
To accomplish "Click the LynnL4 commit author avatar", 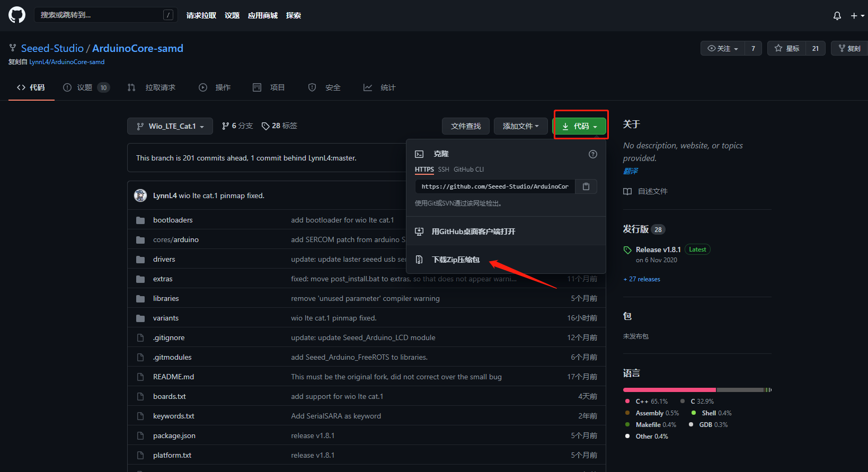I will [x=140, y=195].
